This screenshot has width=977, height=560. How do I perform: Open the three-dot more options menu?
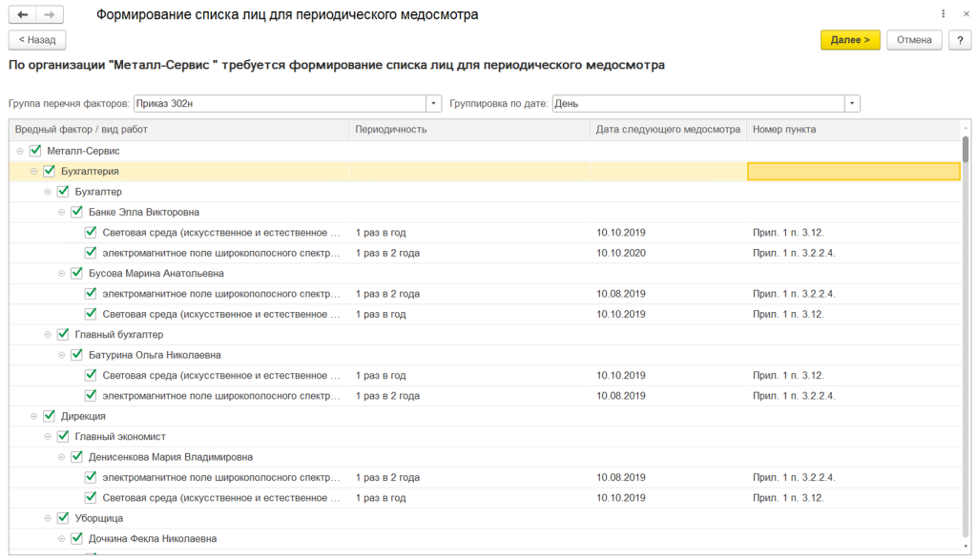click(943, 13)
